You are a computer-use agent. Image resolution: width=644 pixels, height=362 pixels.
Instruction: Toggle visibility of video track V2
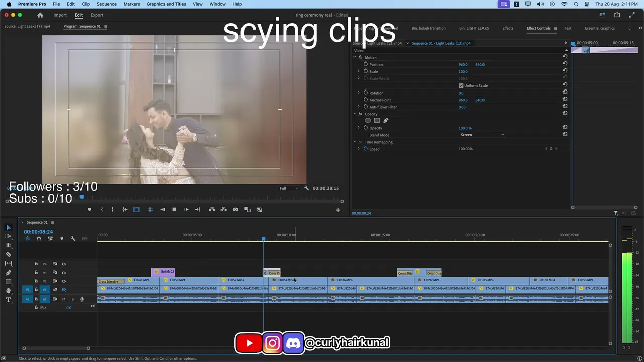(x=64, y=281)
